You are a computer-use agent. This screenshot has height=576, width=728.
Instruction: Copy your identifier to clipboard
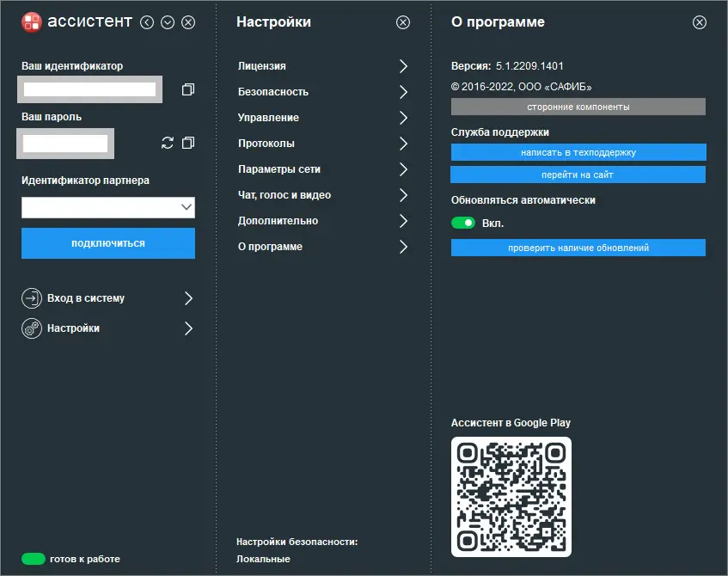tap(188, 89)
